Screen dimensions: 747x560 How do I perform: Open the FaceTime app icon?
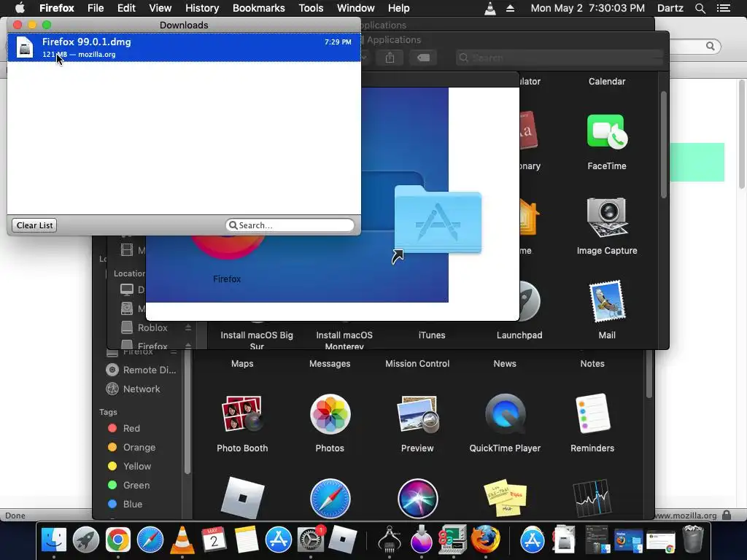[606, 132]
